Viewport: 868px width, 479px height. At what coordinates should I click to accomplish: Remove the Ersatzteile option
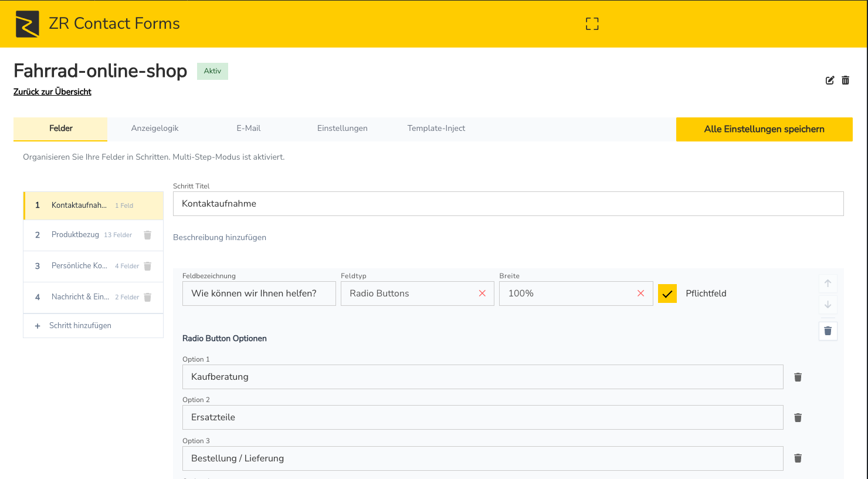pos(798,417)
